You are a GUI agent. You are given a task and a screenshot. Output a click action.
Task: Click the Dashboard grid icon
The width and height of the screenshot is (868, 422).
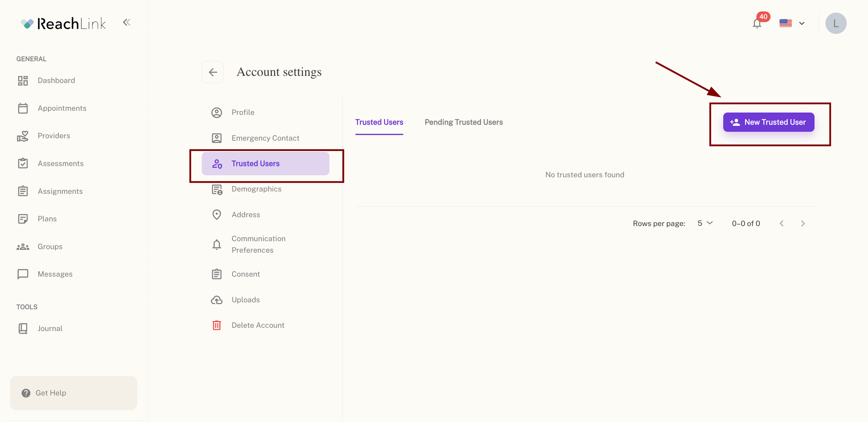(23, 81)
